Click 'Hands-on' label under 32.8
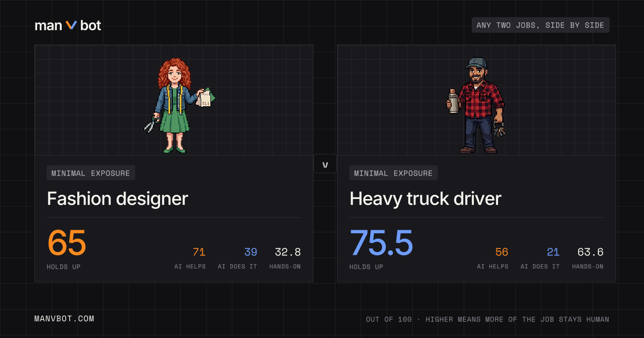 coord(285,267)
